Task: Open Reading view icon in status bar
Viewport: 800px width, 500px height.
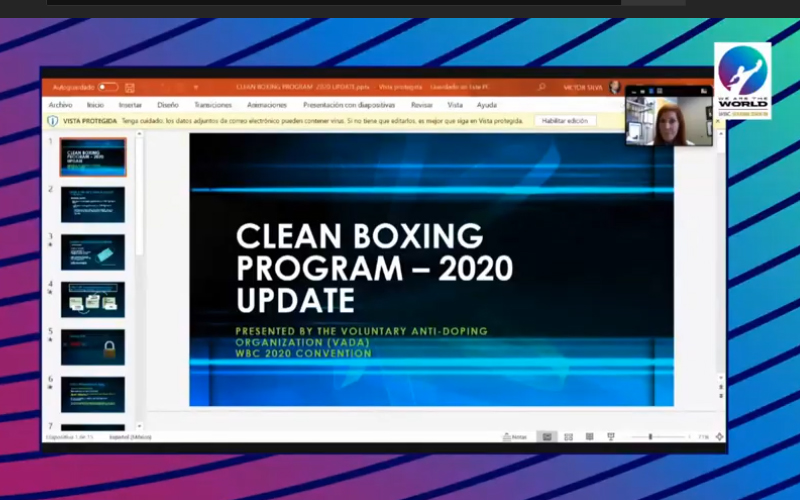Action: [589, 437]
